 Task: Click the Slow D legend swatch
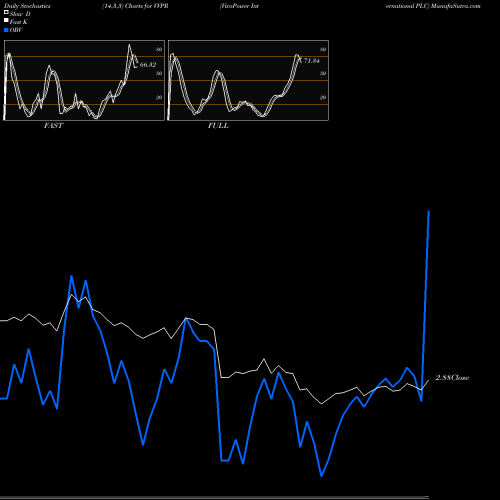[x=6, y=13]
